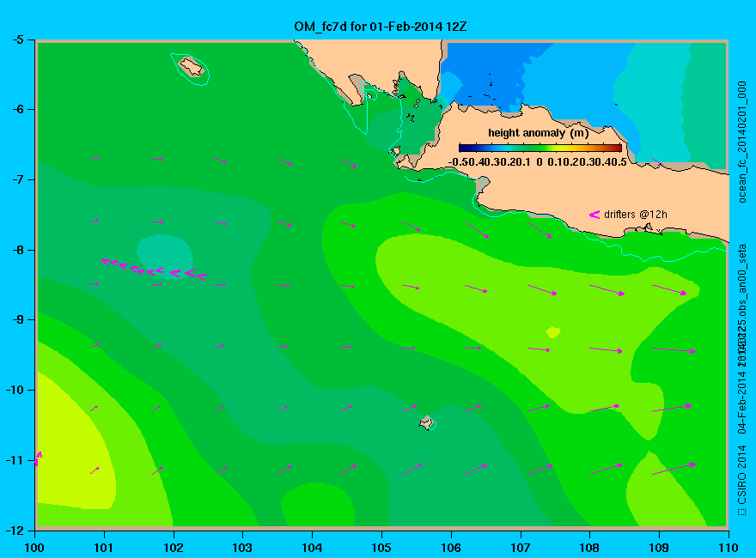Click the y-axis label -11
Screen dimensions: 756x558
(15, 460)
